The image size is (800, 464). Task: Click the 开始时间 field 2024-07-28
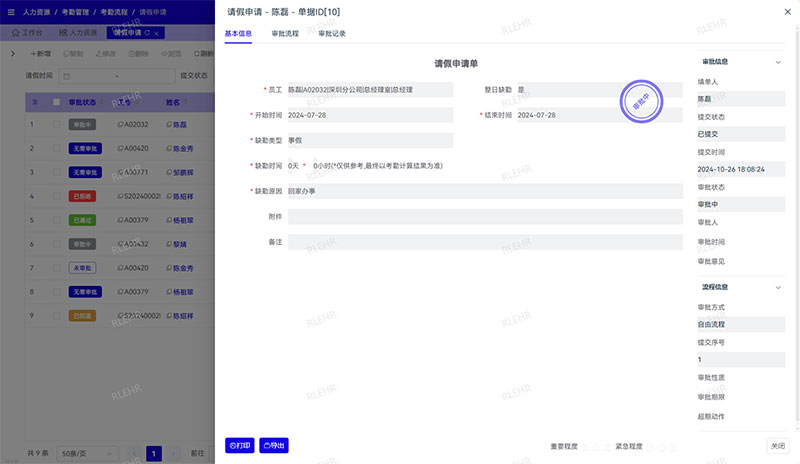(x=370, y=115)
